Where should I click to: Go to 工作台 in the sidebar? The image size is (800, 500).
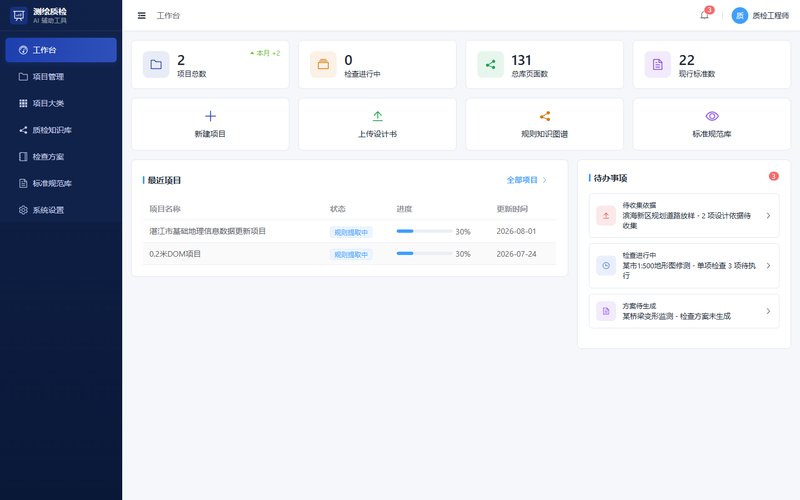point(61,50)
